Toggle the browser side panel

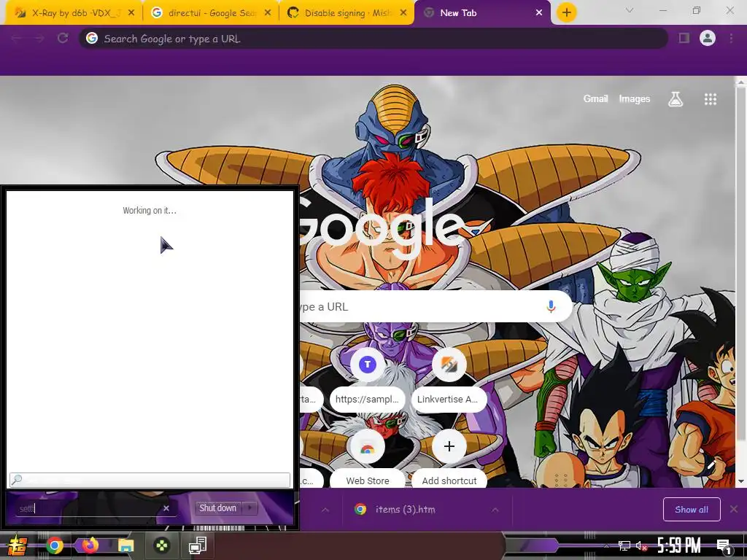[x=684, y=38]
